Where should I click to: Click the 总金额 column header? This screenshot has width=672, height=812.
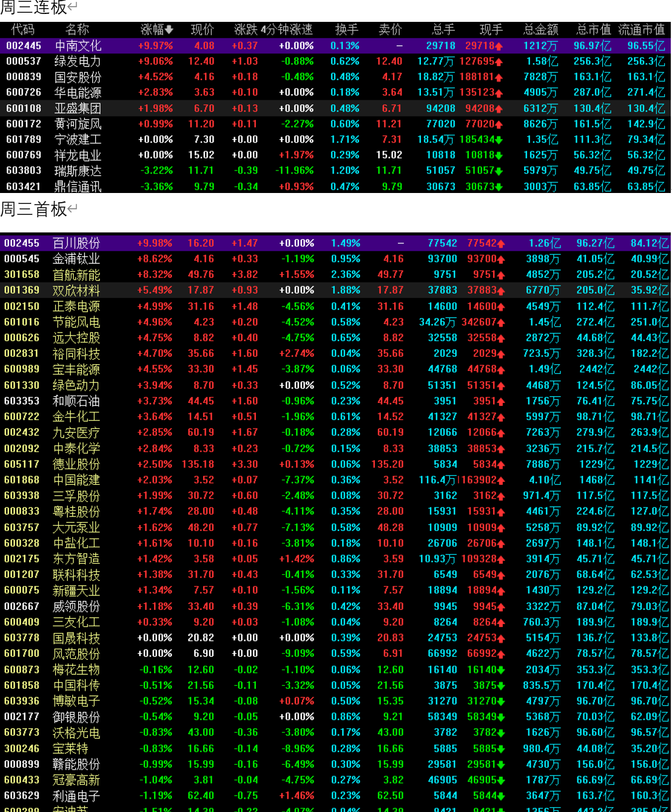coord(541,30)
